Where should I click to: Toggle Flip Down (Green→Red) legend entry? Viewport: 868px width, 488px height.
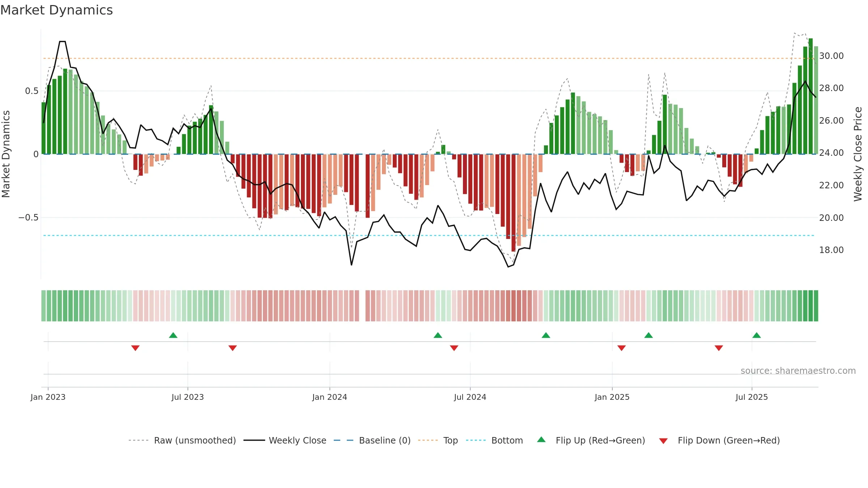(x=719, y=440)
